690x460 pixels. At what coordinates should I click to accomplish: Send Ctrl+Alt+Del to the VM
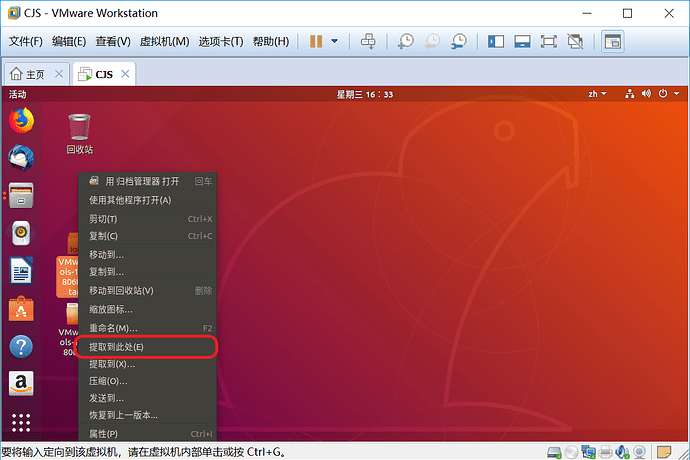[x=368, y=41]
